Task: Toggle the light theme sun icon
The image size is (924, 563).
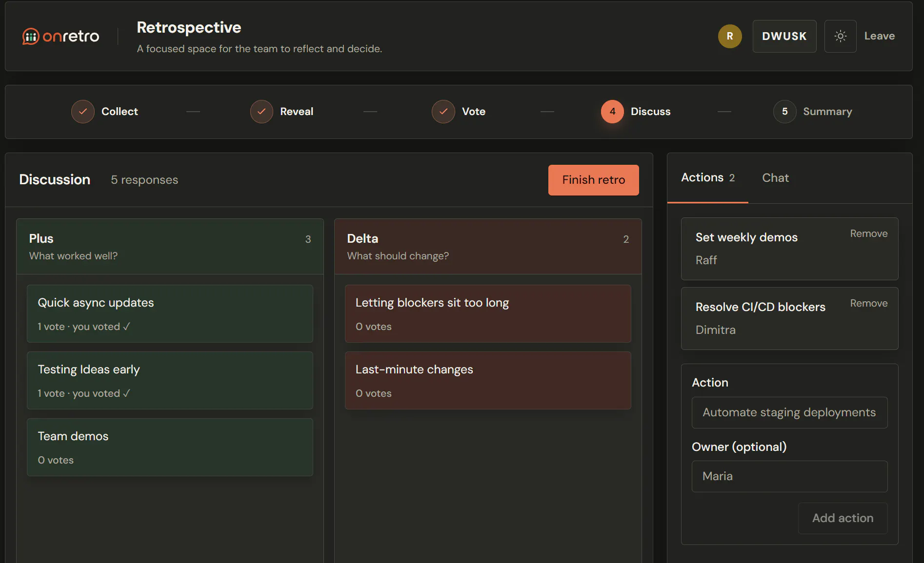Action: coord(840,36)
